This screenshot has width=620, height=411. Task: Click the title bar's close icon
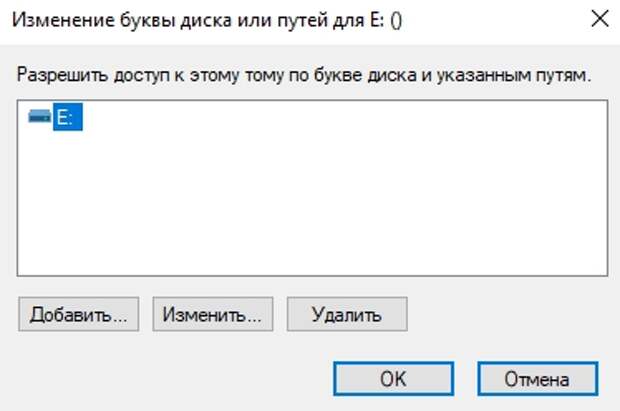[597, 19]
